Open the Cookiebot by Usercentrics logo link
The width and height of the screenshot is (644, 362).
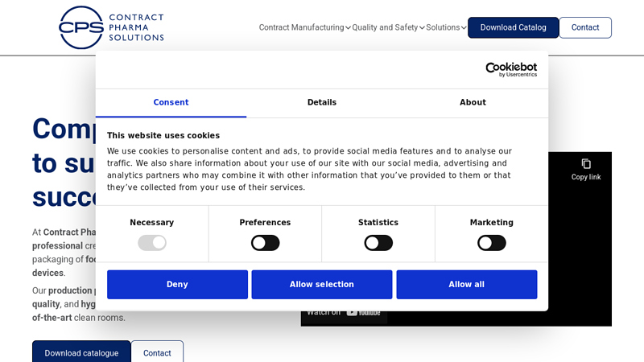511,69
